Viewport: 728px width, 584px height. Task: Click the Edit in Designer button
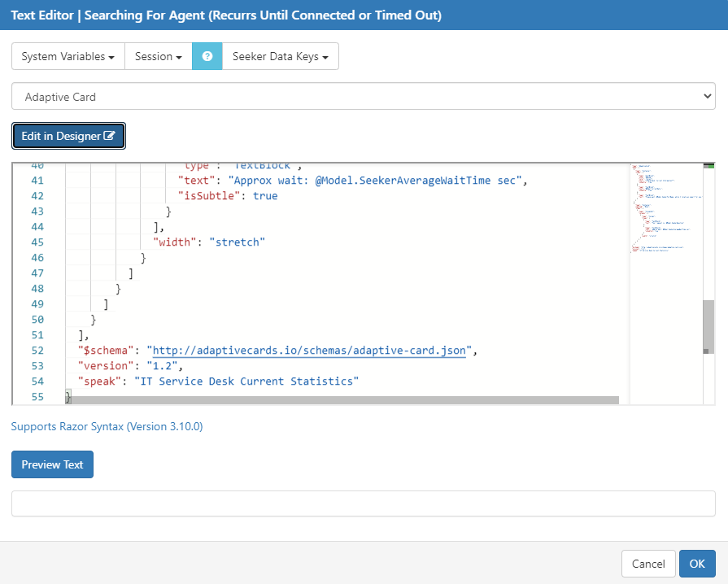pyautogui.click(x=68, y=136)
